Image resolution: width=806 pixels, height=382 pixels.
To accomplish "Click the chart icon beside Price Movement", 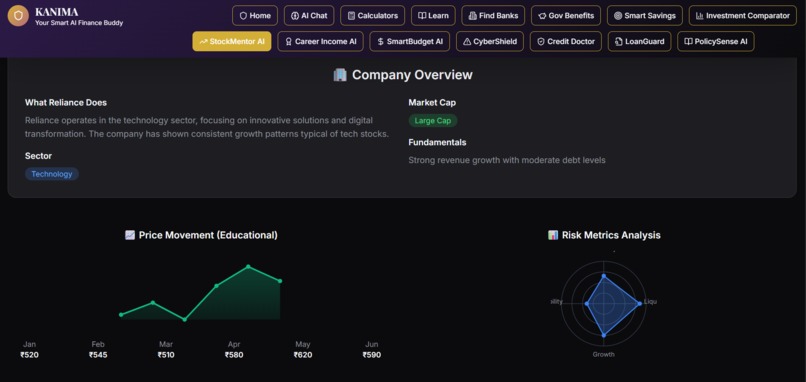I will tap(130, 235).
